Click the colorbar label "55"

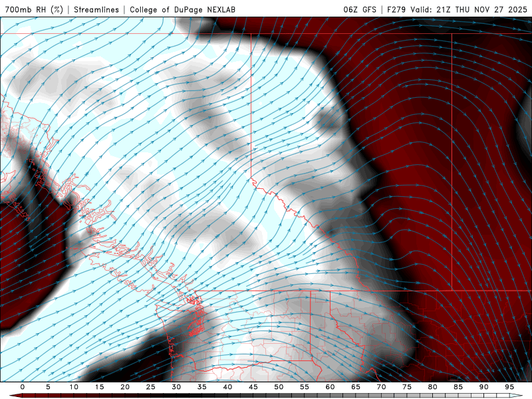(304, 387)
